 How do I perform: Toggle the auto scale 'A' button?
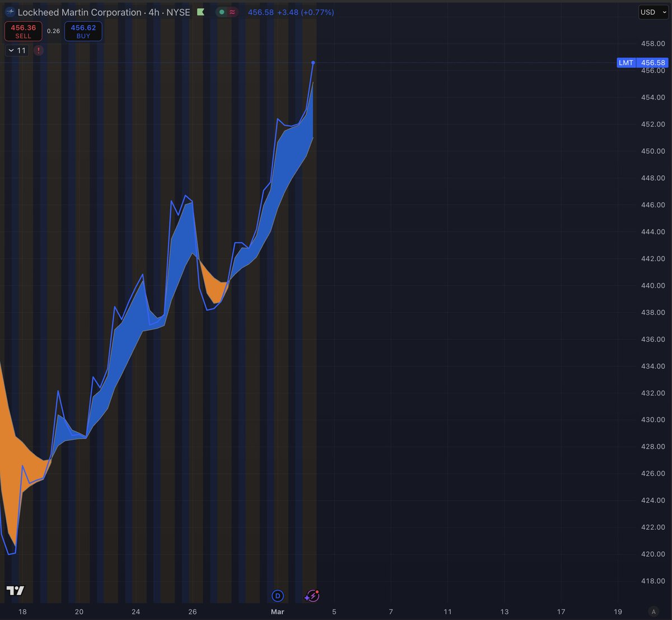pyautogui.click(x=652, y=612)
